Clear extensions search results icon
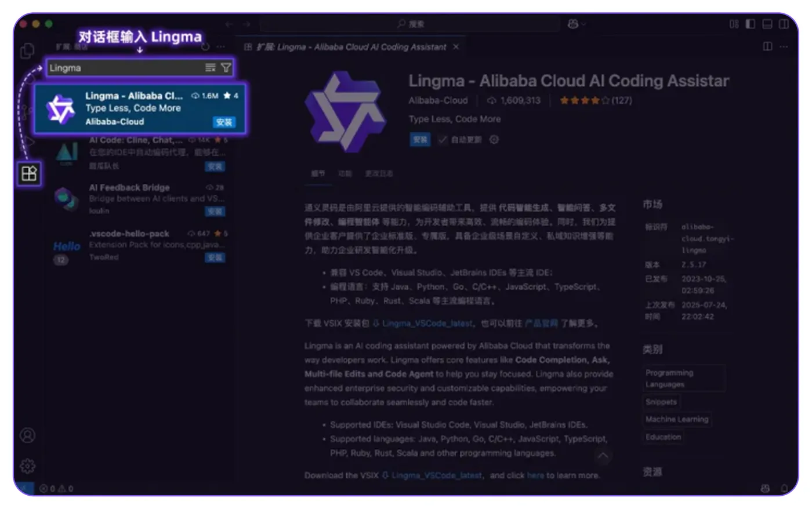This screenshot has height=512, width=812. (211, 68)
